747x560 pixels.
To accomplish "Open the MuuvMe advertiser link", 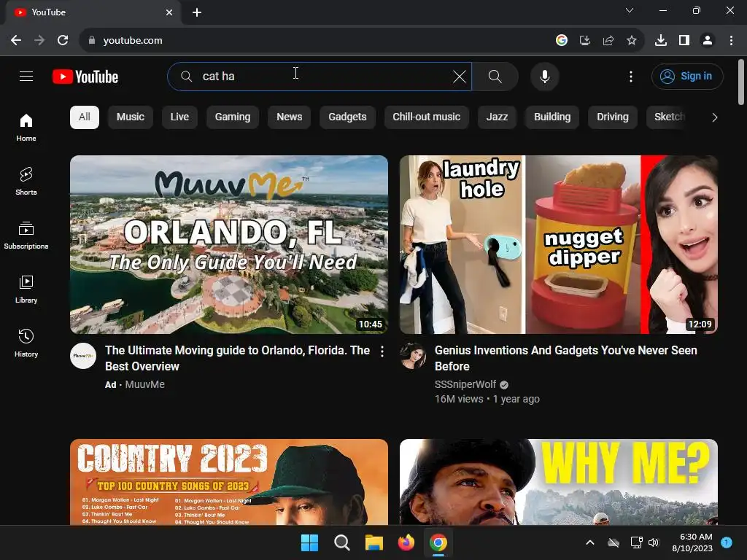I will tap(145, 384).
